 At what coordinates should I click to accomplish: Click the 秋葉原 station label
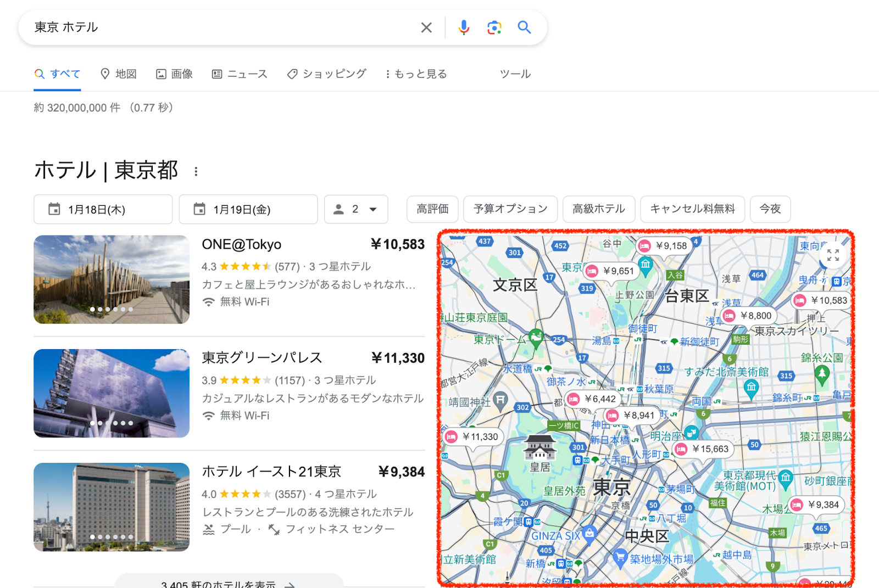pos(659,389)
